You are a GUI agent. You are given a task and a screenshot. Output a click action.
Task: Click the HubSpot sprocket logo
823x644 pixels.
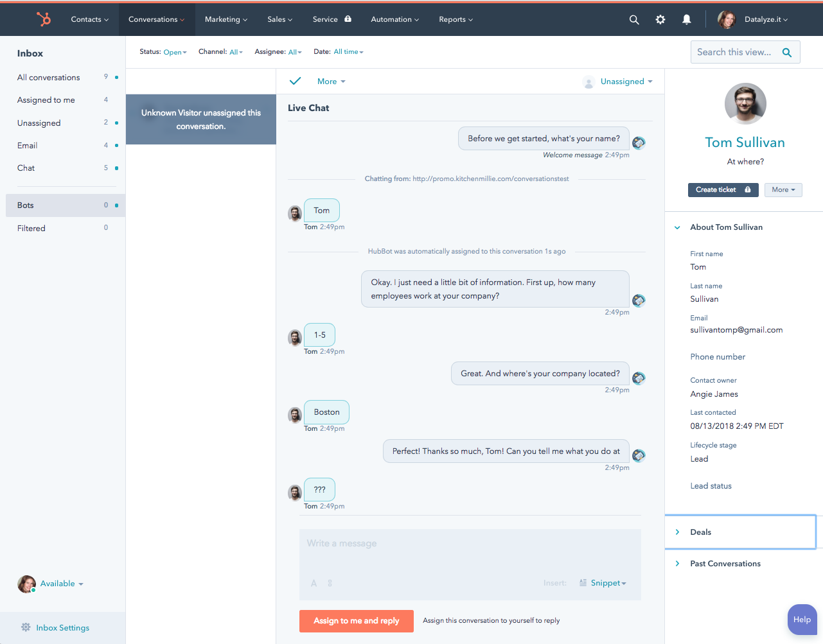coord(44,19)
